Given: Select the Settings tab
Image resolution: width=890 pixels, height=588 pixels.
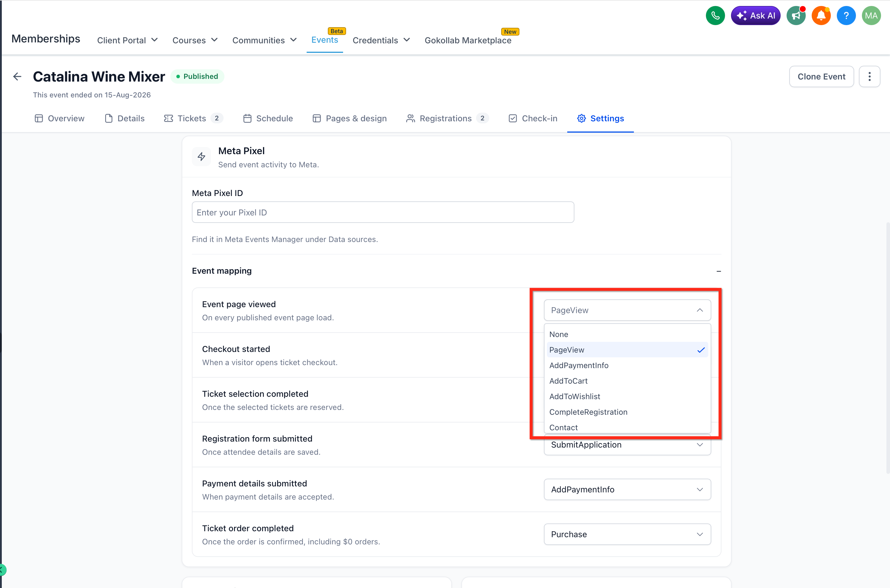Looking at the screenshot, I should coord(600,119).
